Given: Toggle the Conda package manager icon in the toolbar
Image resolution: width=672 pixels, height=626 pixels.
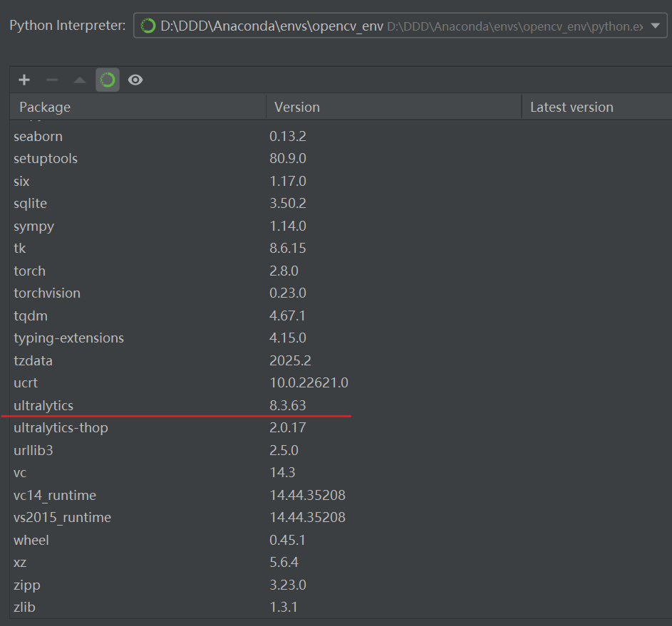Looking at the screenshot, I should pyautogui.click(x=108, y=80).
